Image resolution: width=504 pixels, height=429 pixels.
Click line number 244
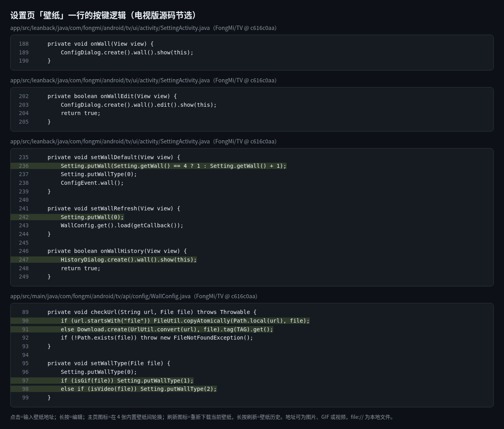[x=24, y=234]
